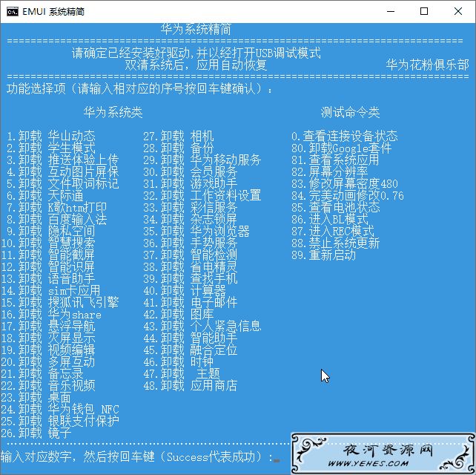Click line '16.卸载 华为share'
The height and width of the screenshot is (475, 476).
click(51, 314)
